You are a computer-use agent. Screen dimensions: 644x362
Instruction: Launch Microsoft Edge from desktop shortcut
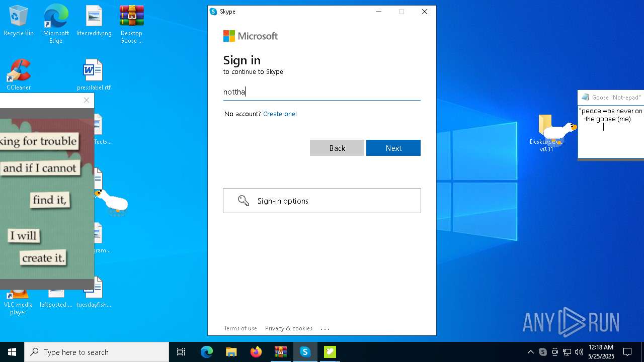pyautogui.click(x=56, y=24)
